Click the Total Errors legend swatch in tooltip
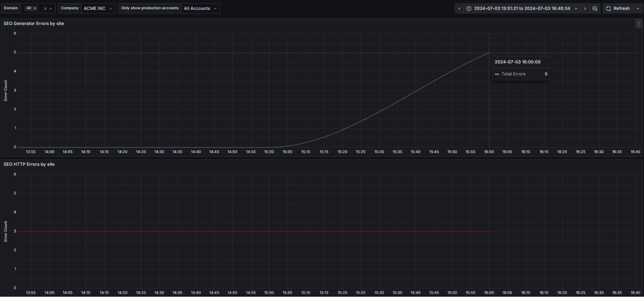 point(497,74)
